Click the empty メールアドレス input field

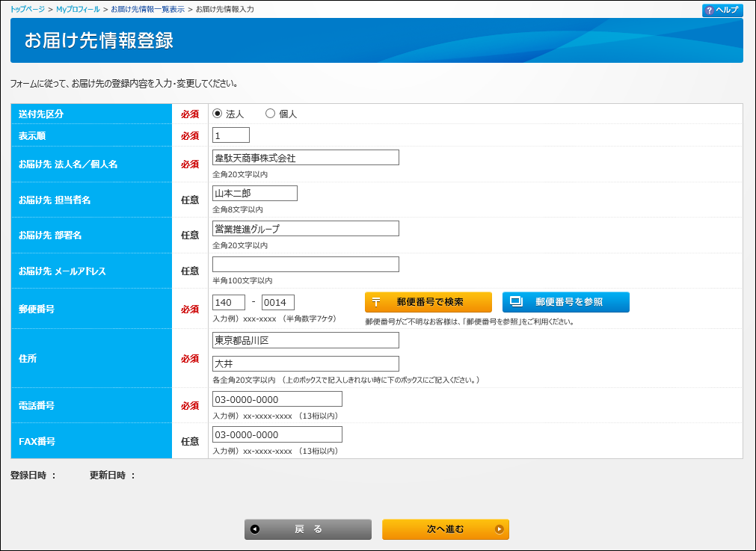point(305,265)
